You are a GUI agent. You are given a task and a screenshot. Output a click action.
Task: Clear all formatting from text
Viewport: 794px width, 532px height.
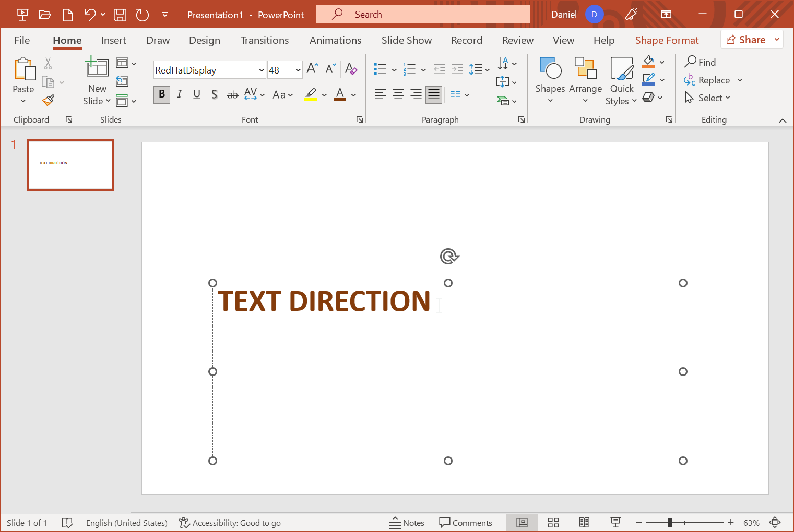[x=351, y=69]
